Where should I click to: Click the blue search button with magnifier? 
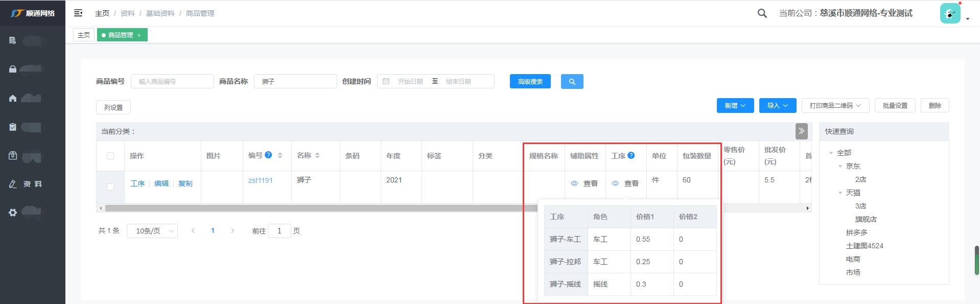pyautogui.click(x=572, y=81)
